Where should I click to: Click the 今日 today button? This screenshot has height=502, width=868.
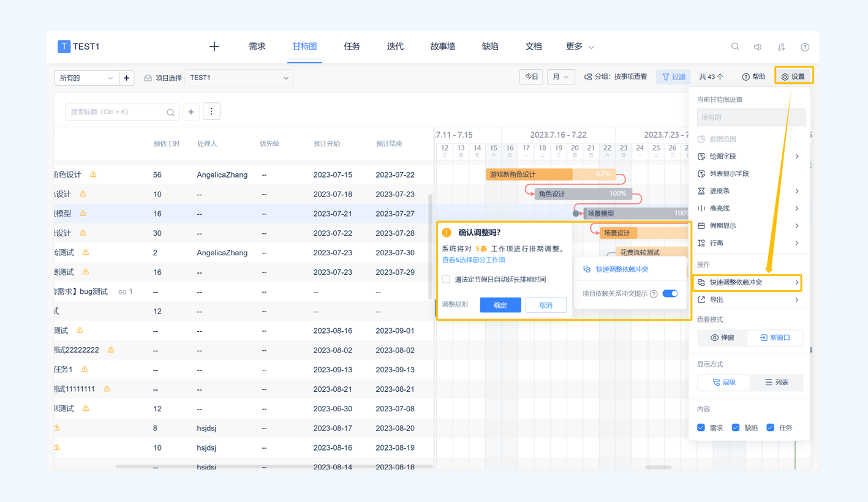(x=531, y=77)
